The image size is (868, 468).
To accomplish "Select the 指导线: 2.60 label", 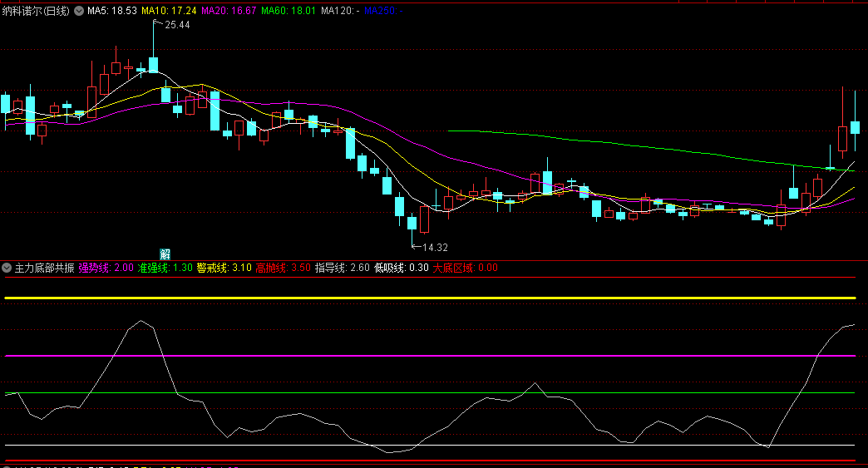I will [343, 268].
